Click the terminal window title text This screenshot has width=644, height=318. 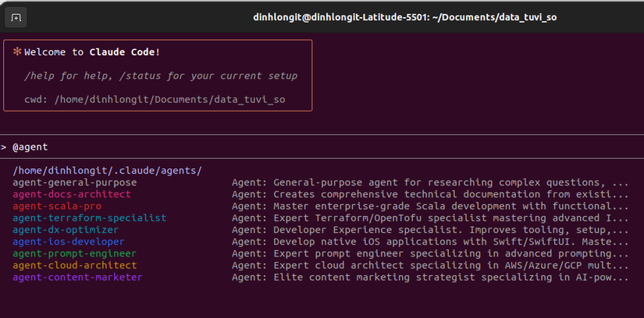pos(405,17)
